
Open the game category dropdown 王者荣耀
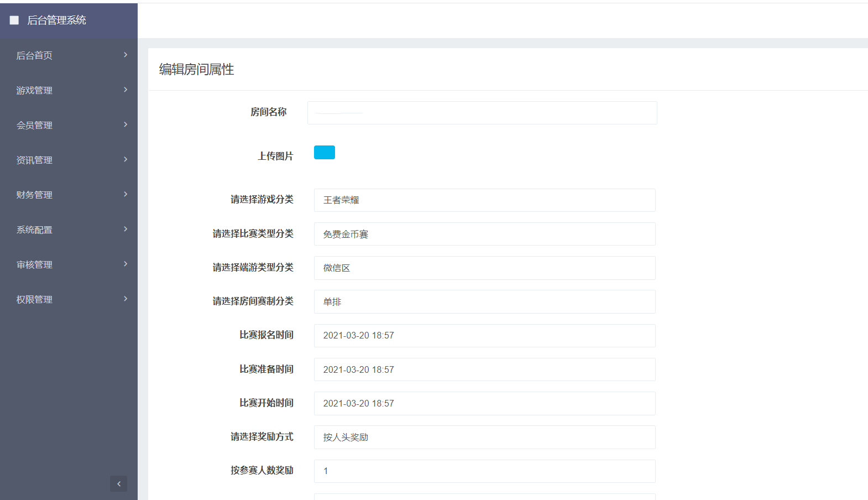(484, 200)
